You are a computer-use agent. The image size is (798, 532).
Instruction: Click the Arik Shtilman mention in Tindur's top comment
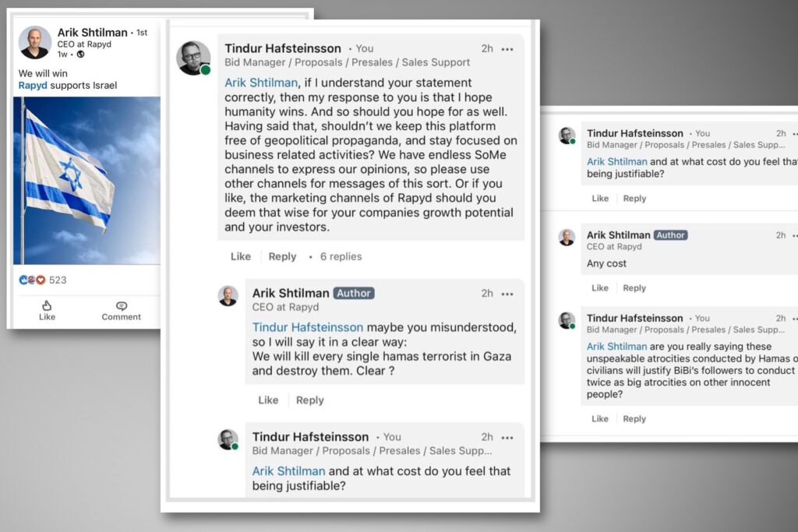point(261,83)
